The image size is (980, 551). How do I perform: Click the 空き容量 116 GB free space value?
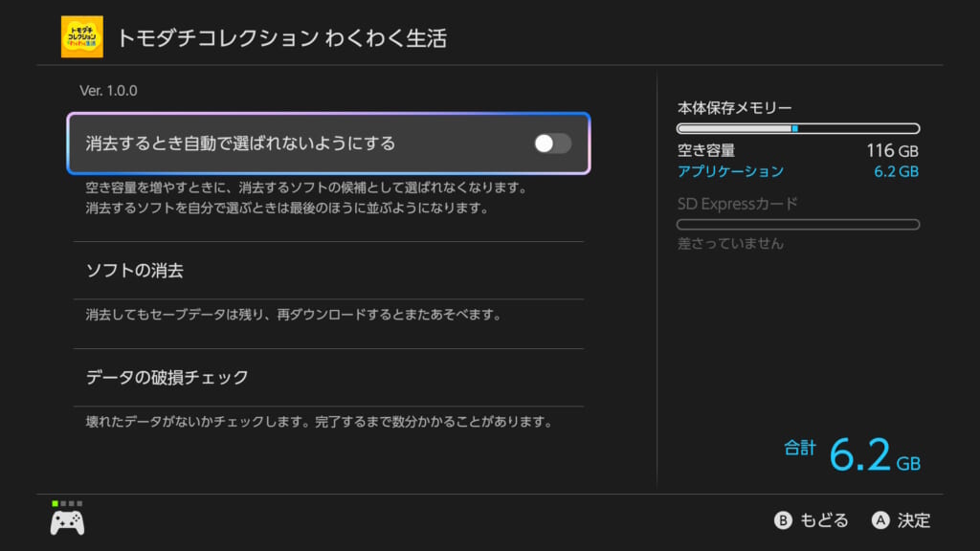[x=892, y=150]
